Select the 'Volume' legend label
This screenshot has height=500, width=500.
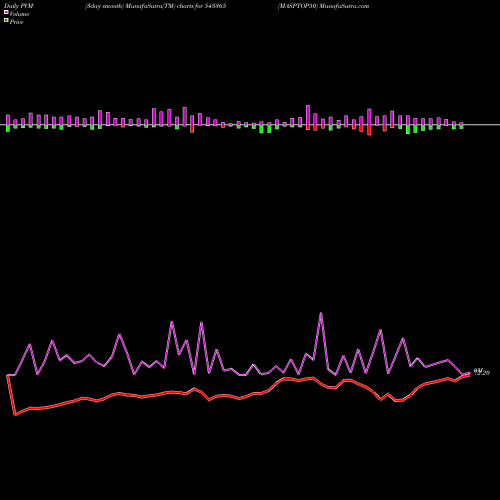point(19,14)
